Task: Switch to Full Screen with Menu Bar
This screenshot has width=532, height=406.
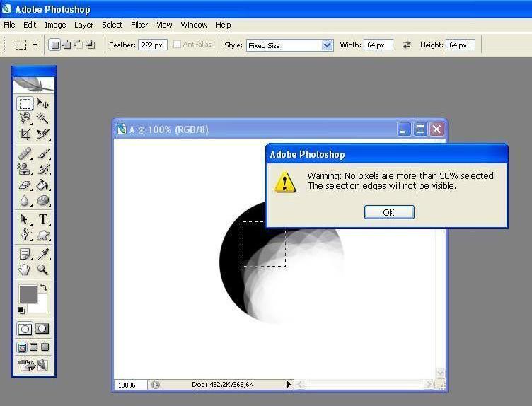Action: click(33, 347)
